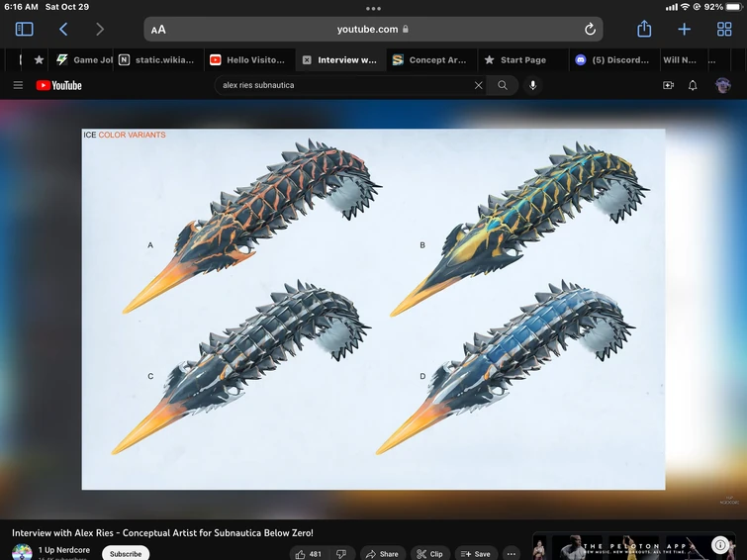Tap the battery status indicator

click(734, 7)
